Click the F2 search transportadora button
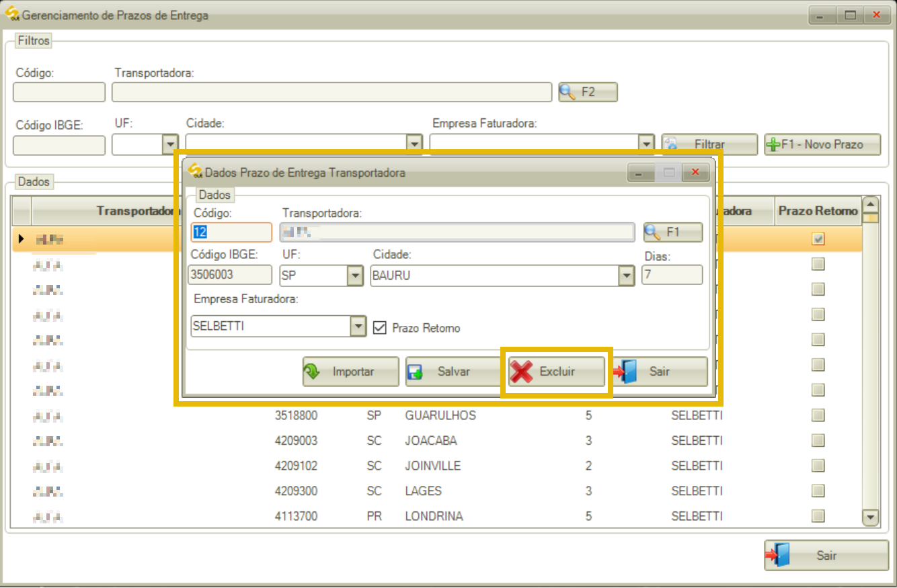 click(588, 92)
